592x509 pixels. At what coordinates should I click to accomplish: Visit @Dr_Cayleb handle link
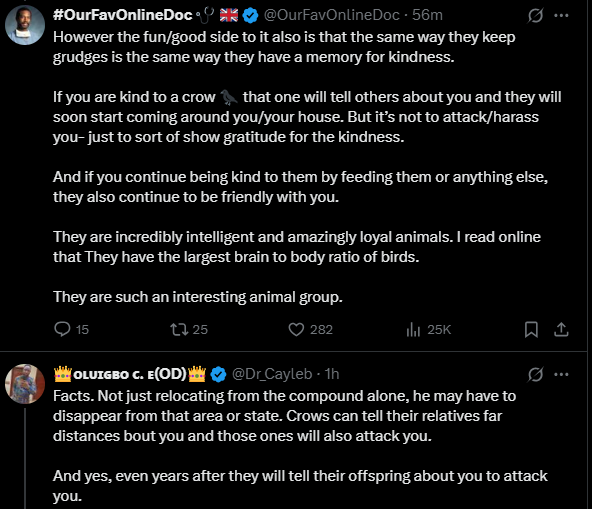pyautogui.click(x=272, y=374)
